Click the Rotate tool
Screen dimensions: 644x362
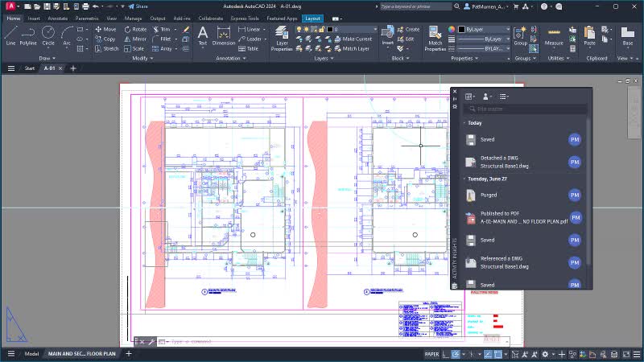coord(135,29)
